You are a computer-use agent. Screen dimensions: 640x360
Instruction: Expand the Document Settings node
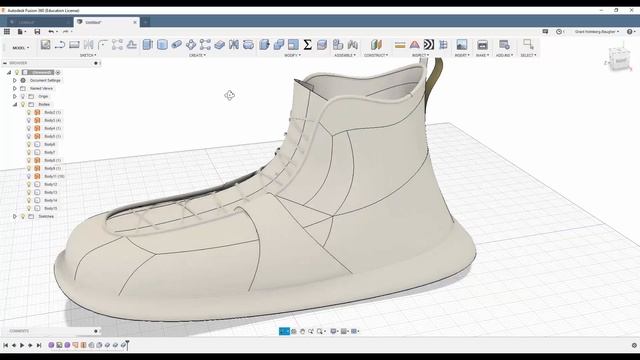coord(15,80)
